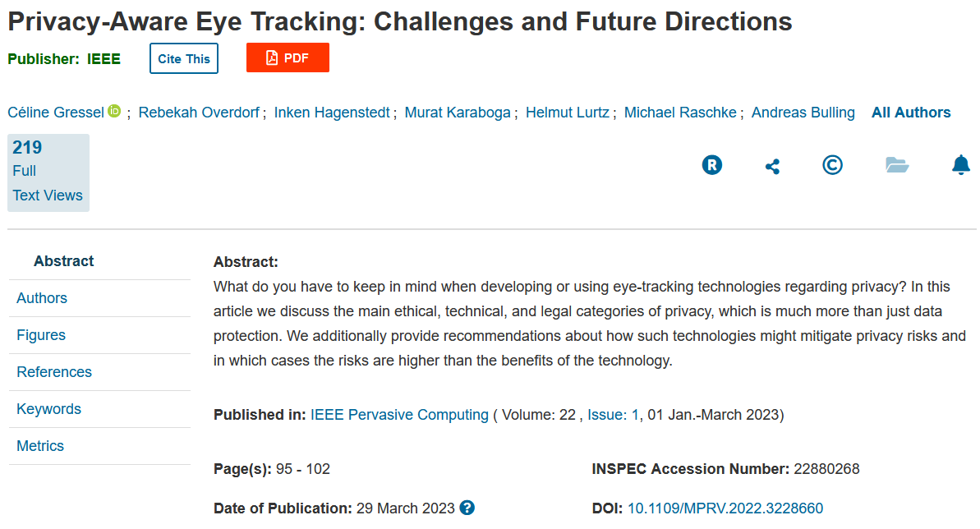Expand All Authors list
Image resolution: width=980 pixels, height=529 pixels.
[911, 113]
